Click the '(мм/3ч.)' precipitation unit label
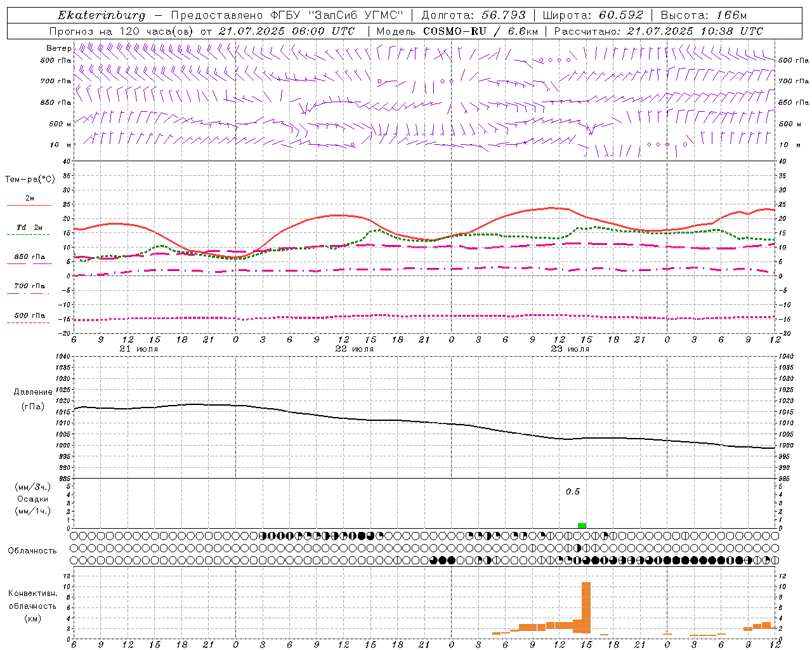Image resolution: width=812 pixels, height=650 pixels. coord(33,487)
